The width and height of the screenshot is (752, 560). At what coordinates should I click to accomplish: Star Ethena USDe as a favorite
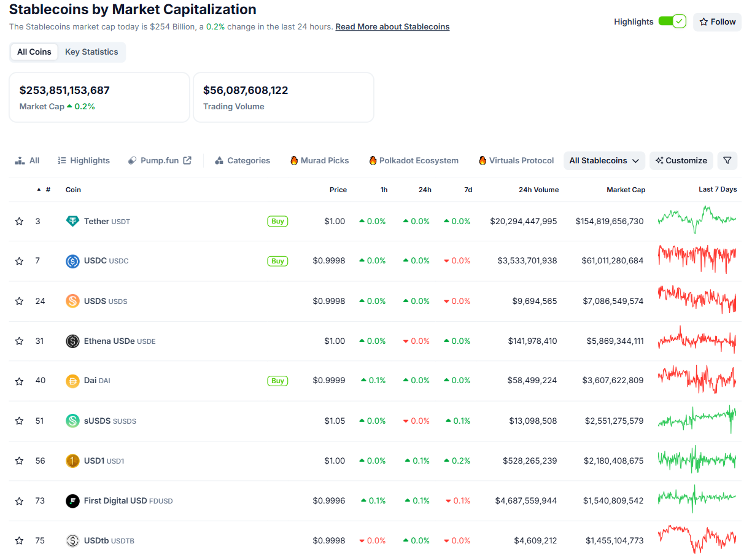19,341
